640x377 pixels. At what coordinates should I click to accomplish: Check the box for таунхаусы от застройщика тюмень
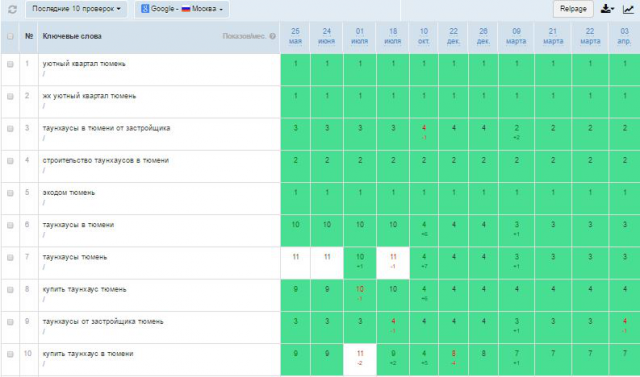coord(10,322)
